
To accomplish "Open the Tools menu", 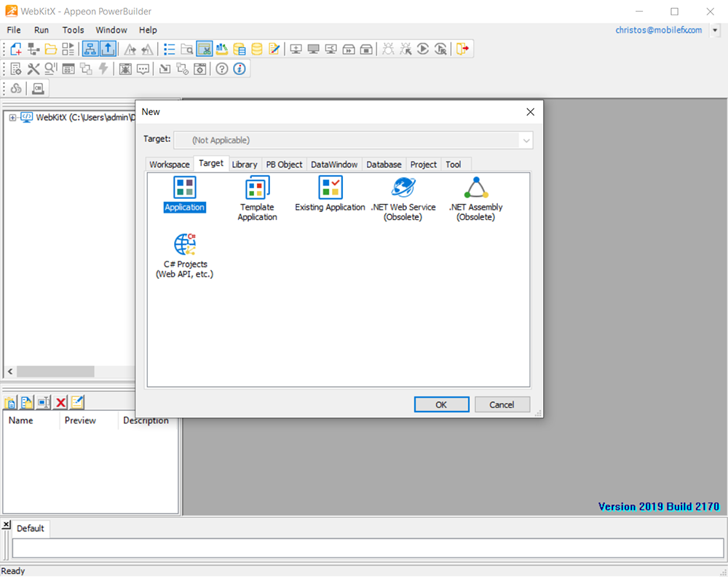I will pos(74,30).
